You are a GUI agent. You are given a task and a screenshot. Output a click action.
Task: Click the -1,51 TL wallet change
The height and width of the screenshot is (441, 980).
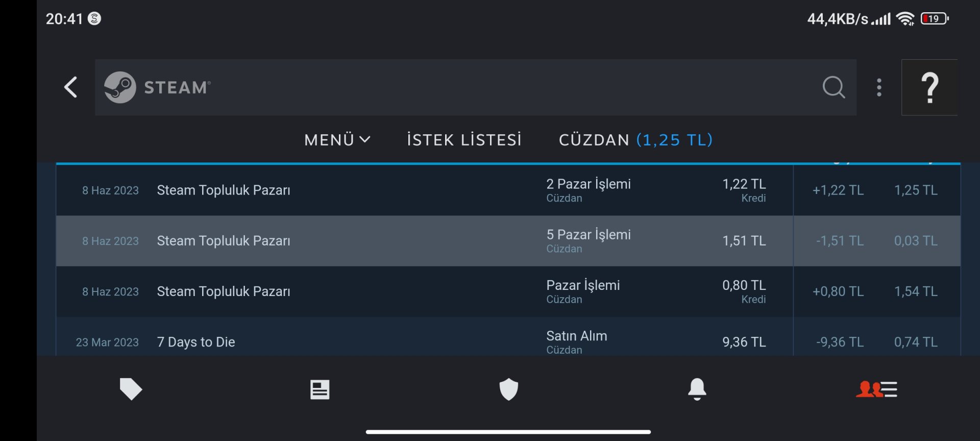coord(840,241)
